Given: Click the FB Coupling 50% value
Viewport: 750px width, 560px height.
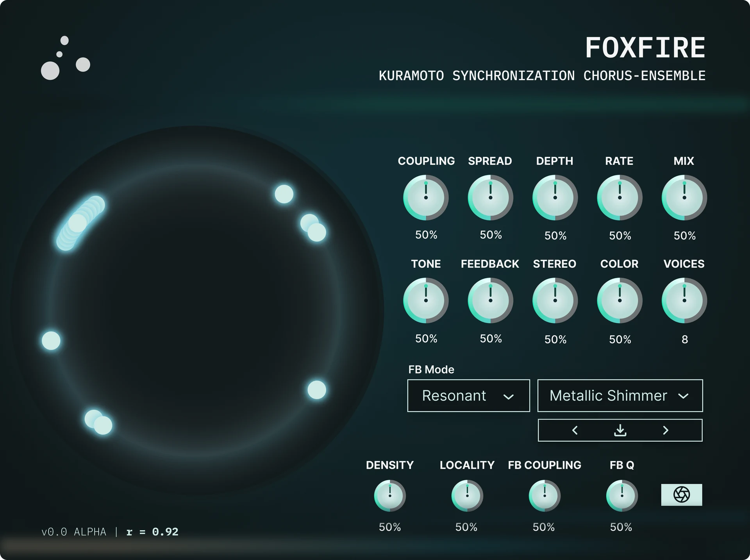Looking at the screenshot, I should coord(544,527).
